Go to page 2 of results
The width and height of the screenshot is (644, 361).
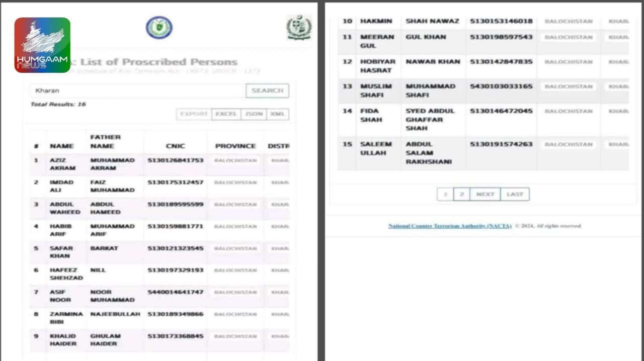461,194
